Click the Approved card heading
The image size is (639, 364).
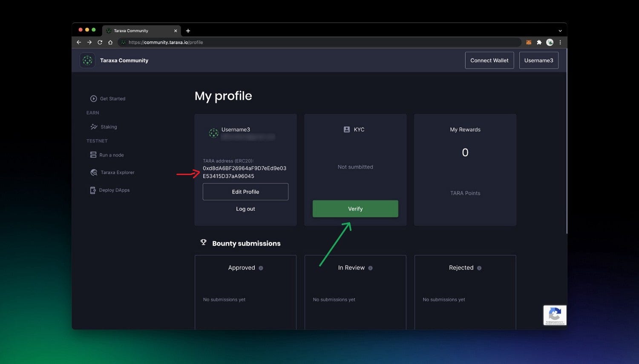click(x=242, y=268)
